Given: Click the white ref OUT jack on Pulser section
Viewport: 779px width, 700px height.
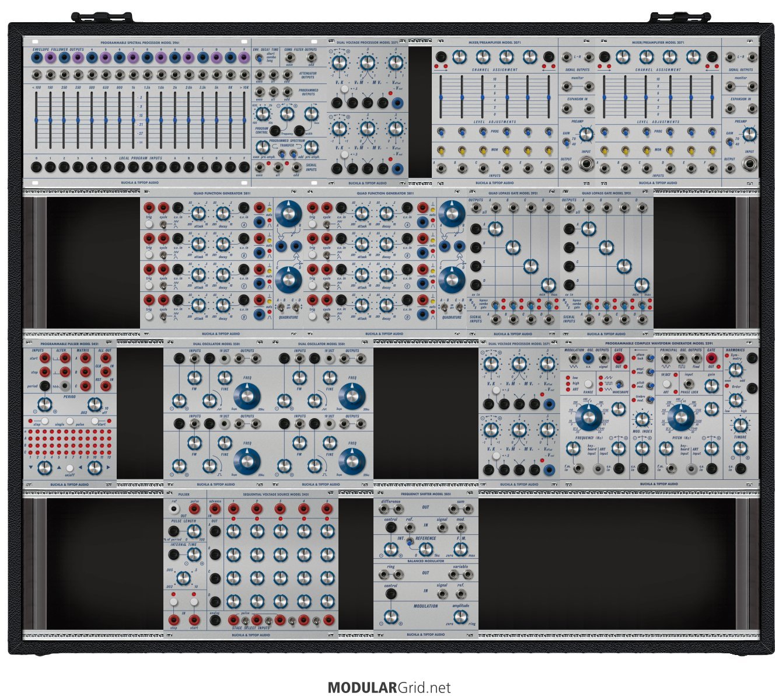Looking at the screenshot, I should 174,509.
